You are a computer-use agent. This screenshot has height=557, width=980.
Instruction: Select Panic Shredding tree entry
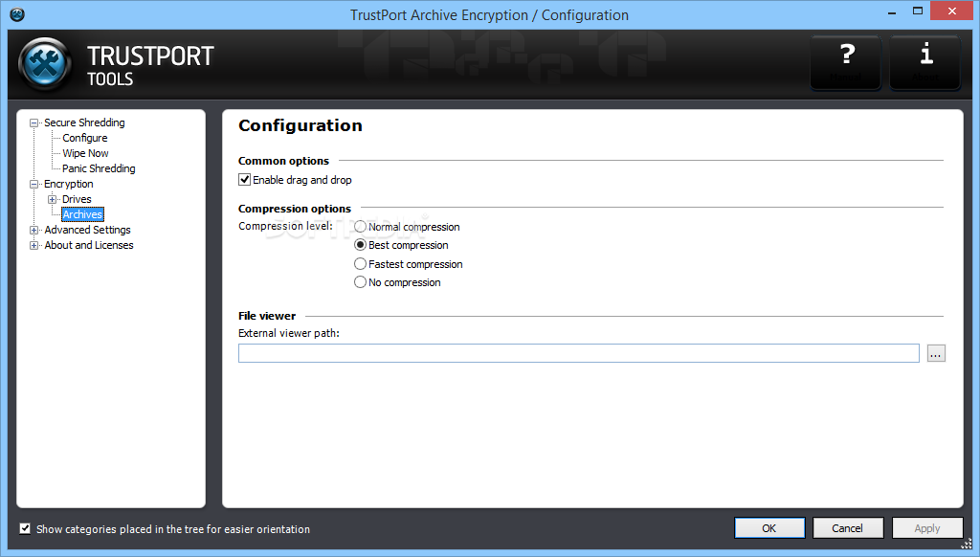coord(99,168)
